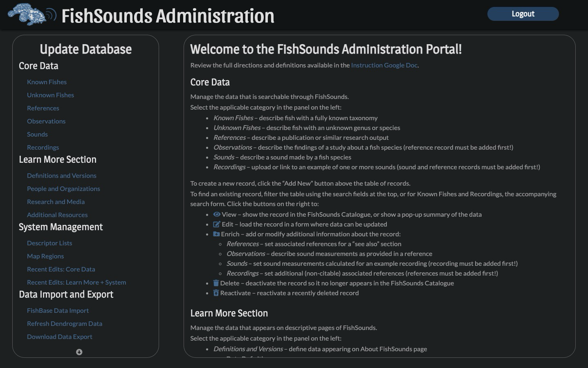588x368 pixels.
Task: Click the Core Data heading in main panel
Action: (x=210, y=82)
